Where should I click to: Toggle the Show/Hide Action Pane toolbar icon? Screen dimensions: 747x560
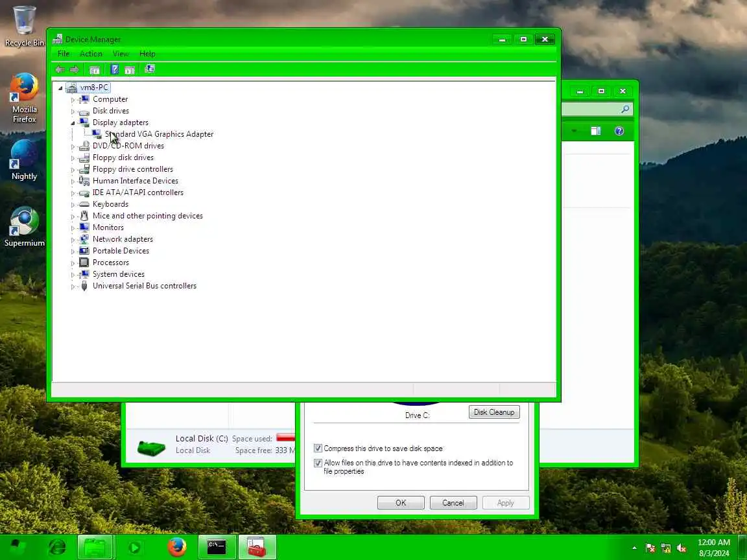click(x=130, y=69)
